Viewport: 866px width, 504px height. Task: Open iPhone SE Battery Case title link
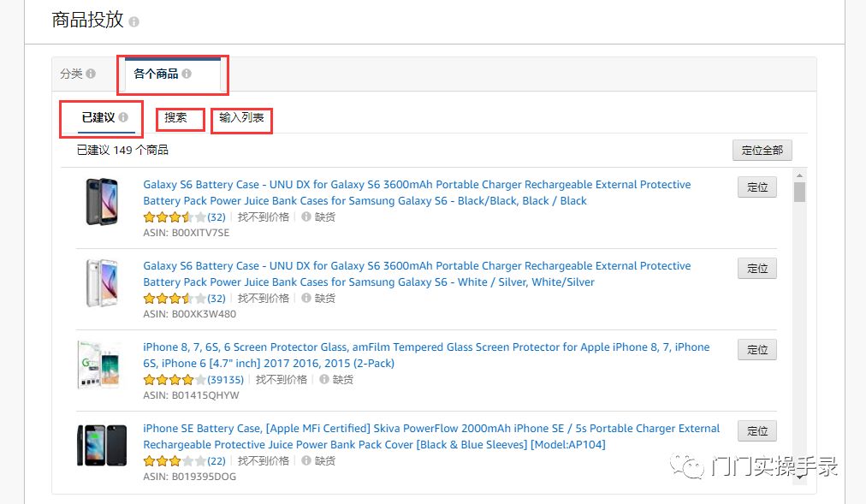[431, 436]
